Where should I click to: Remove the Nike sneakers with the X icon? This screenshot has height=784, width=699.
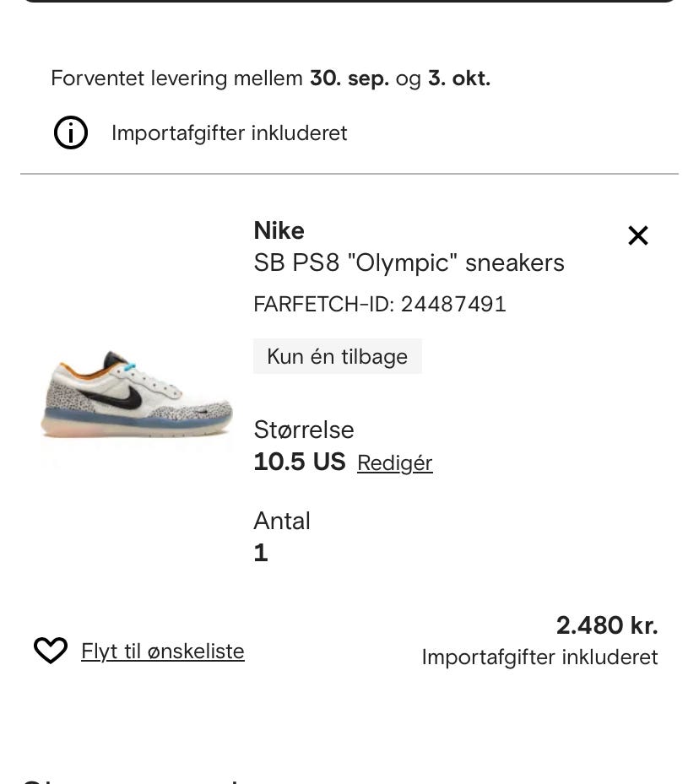click(x=638, y=235)
